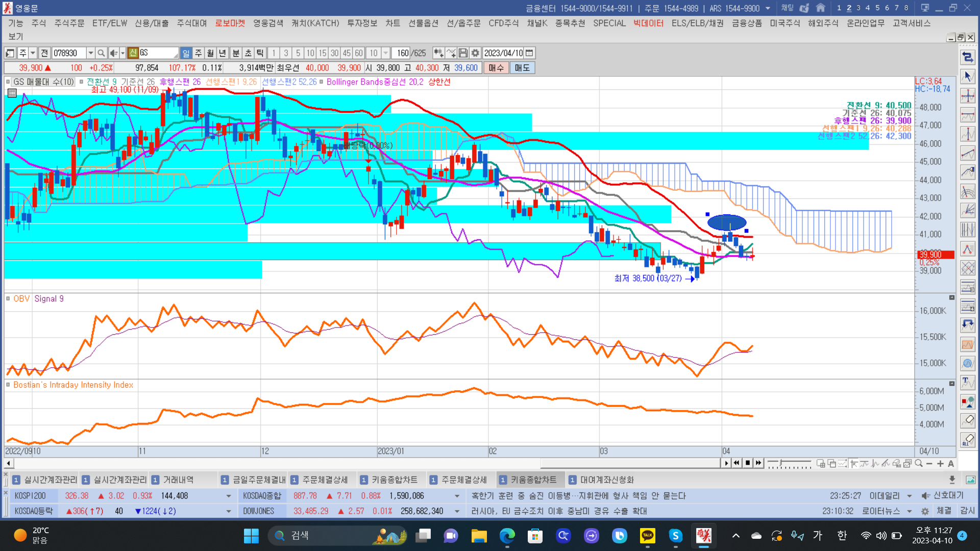Open the 이데일리 news source dropdown
The image size is (980, 551).
click(909, 496)
